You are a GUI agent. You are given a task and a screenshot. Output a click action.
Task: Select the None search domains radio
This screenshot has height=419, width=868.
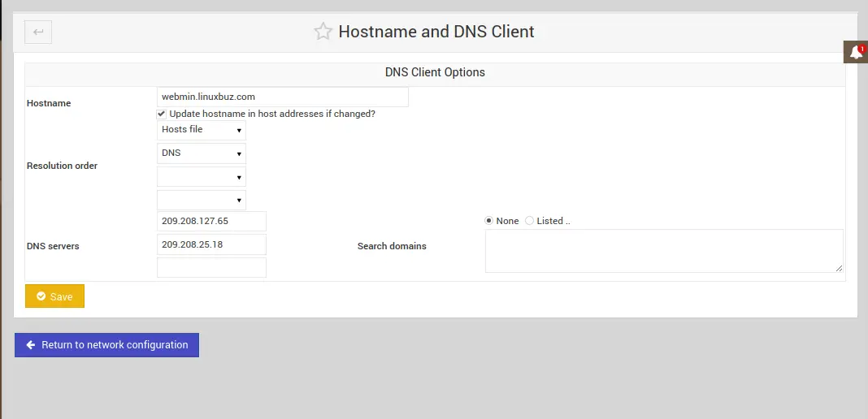point(488,221)
